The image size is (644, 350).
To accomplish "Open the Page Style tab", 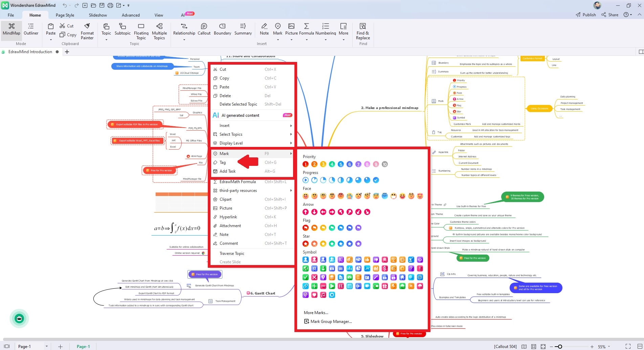I will pyautogui.click(x=65, y=15).
